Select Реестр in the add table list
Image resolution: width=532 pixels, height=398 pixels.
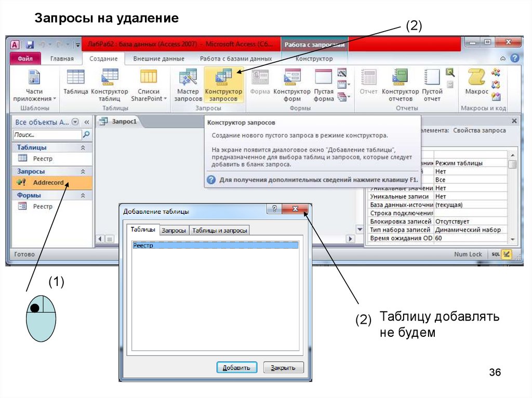pyautogui.click(x=216, y=245)
